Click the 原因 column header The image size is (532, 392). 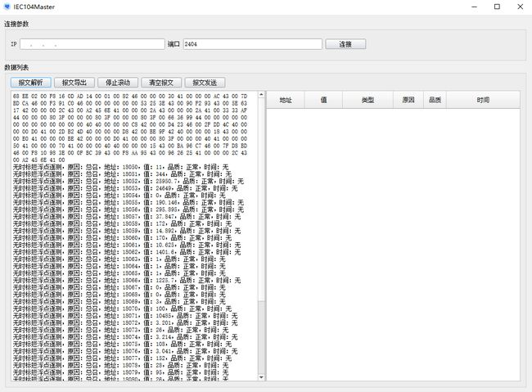[408, 100]
